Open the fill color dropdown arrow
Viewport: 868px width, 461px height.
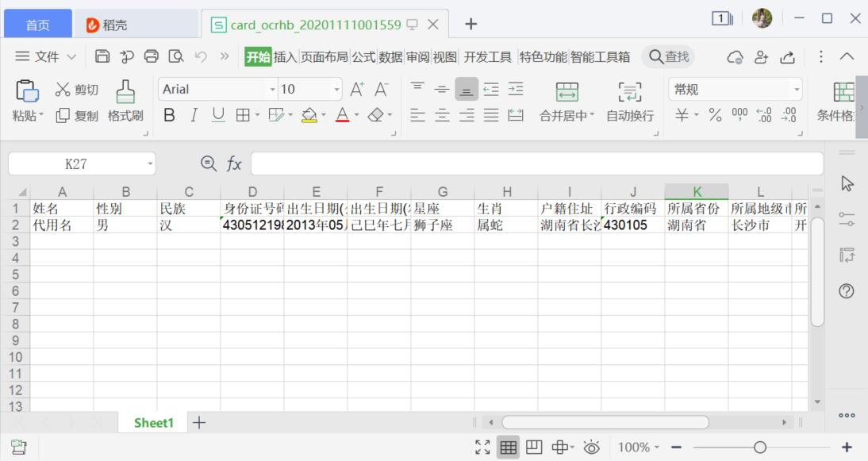(323, 115)
